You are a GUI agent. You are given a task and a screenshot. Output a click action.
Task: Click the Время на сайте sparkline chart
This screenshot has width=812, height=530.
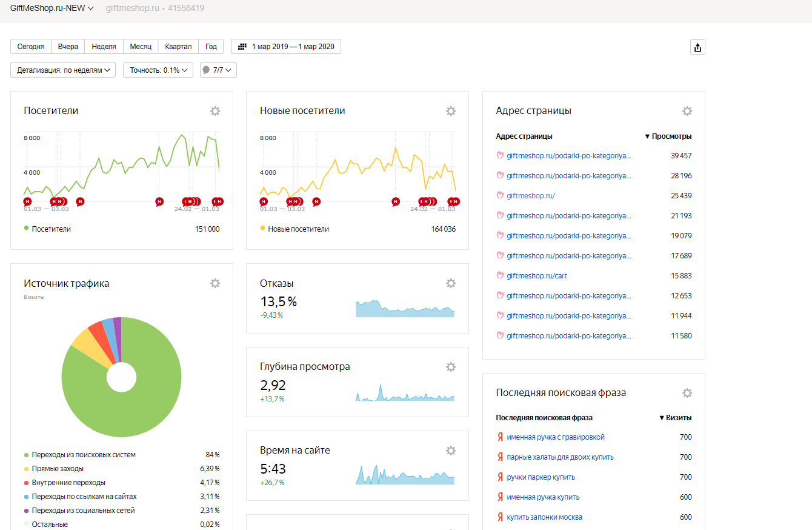tap(405, 475)
